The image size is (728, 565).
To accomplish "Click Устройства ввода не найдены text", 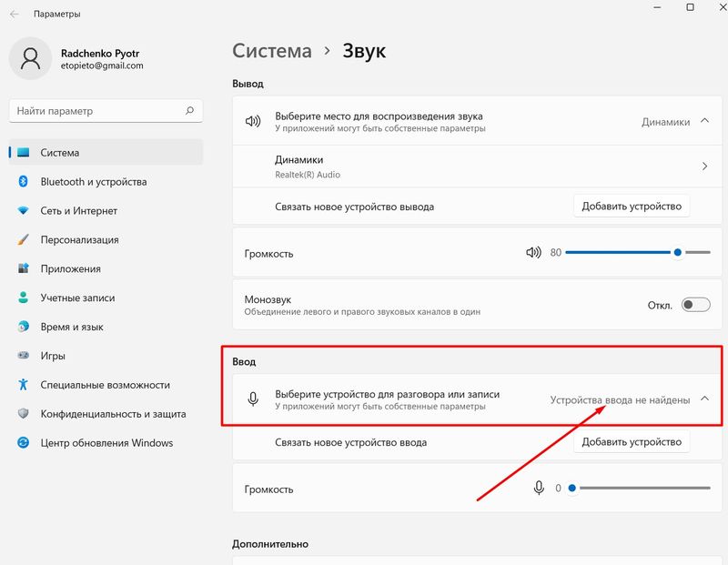I will point(620,399).
